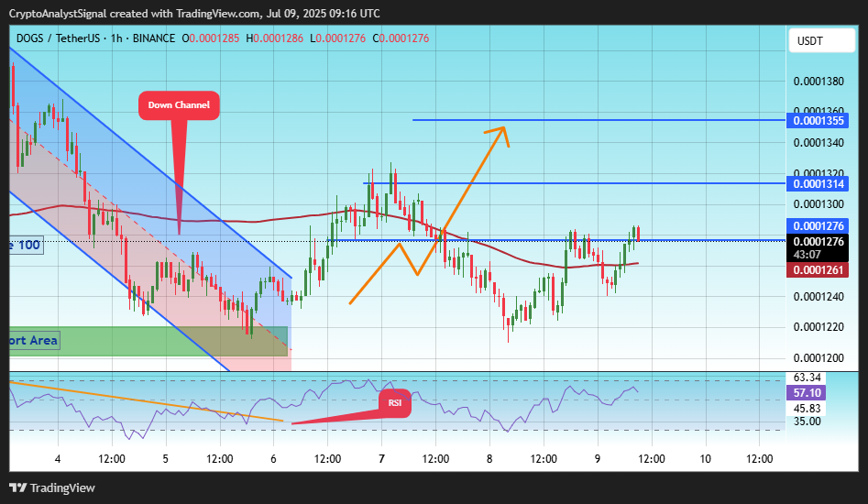Screen dimensions: 868x504
Task: Click the TradingView logo at bottom left
Action: (52, 488)
